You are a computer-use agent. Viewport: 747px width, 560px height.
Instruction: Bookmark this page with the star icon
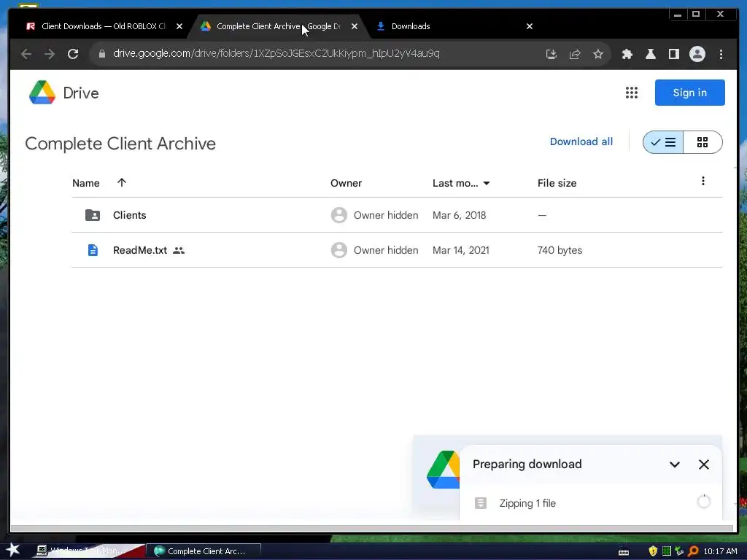point(598,54)
